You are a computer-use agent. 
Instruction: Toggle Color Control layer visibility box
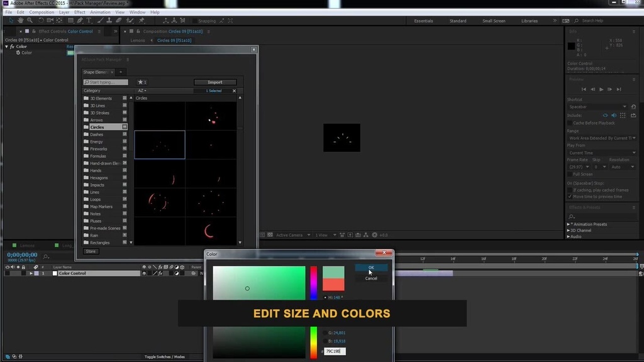click(x=8, y=273)
